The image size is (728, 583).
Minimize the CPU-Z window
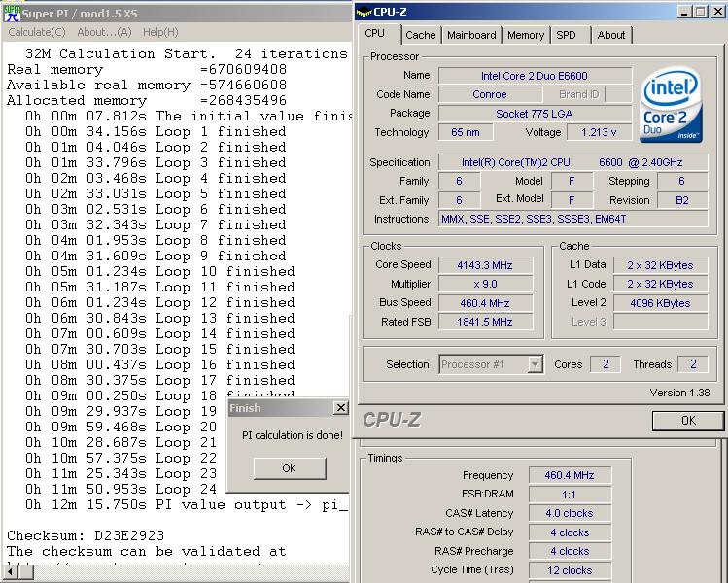pos(683,12)
